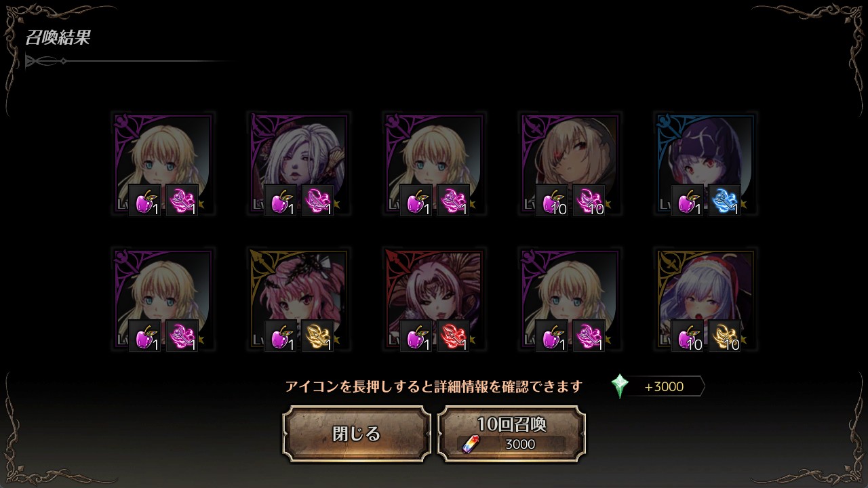Select the green crystal +3000 icon
The image size is (868, 488).
(x=620, y=386)
